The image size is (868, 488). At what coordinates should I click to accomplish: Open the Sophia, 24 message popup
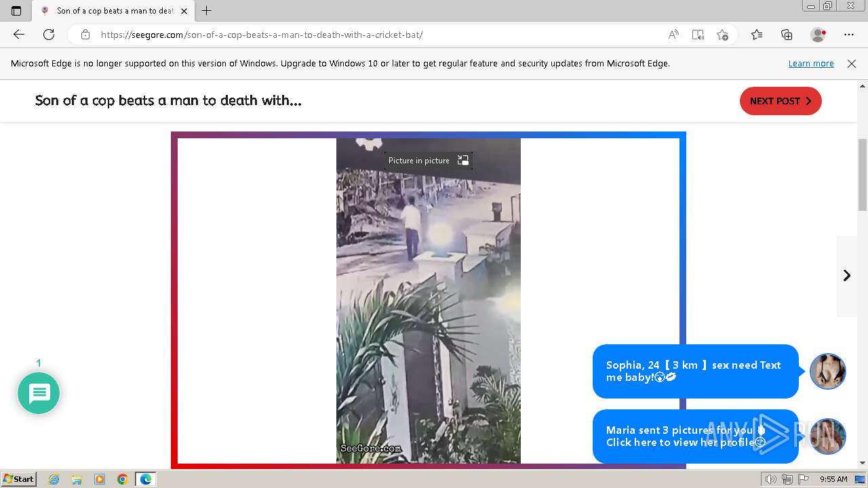coord(696,371)
